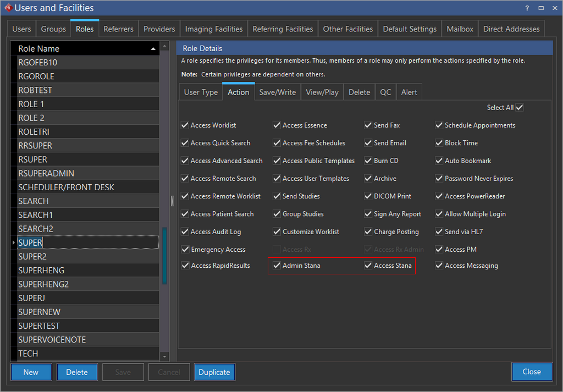Uncheck the Select All checkbox
This screenshot has height=392, width=563.
(520, 108)
